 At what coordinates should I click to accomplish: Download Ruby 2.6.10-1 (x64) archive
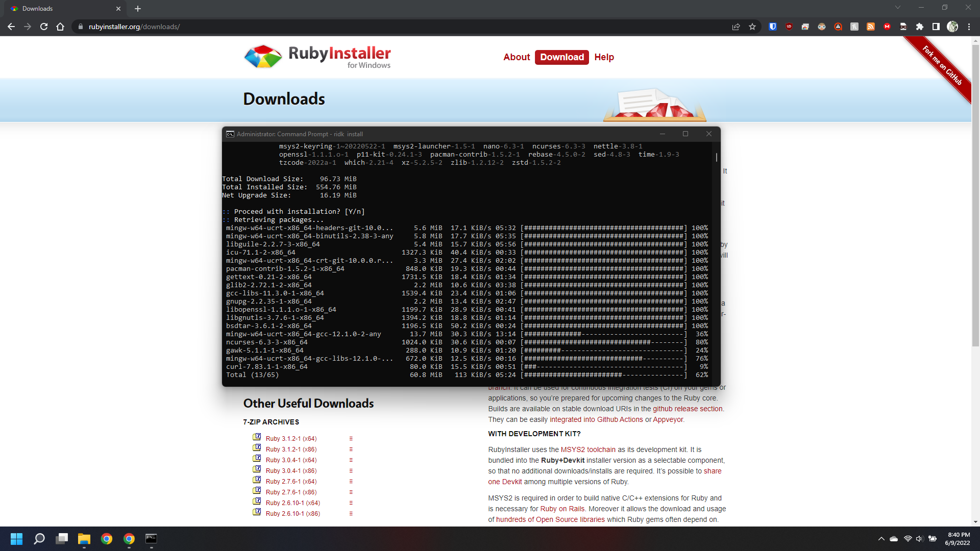(x=292, y=503)
